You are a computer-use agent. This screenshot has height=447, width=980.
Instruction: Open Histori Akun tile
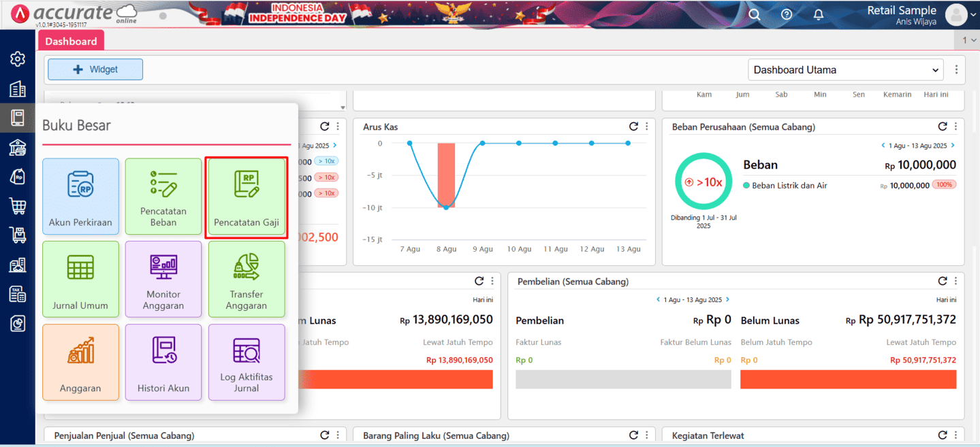(x=163, y=362)
